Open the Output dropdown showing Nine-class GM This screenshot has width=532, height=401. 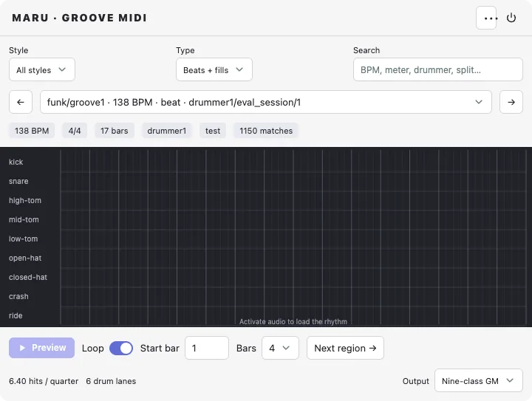click(x=479, y=380)
